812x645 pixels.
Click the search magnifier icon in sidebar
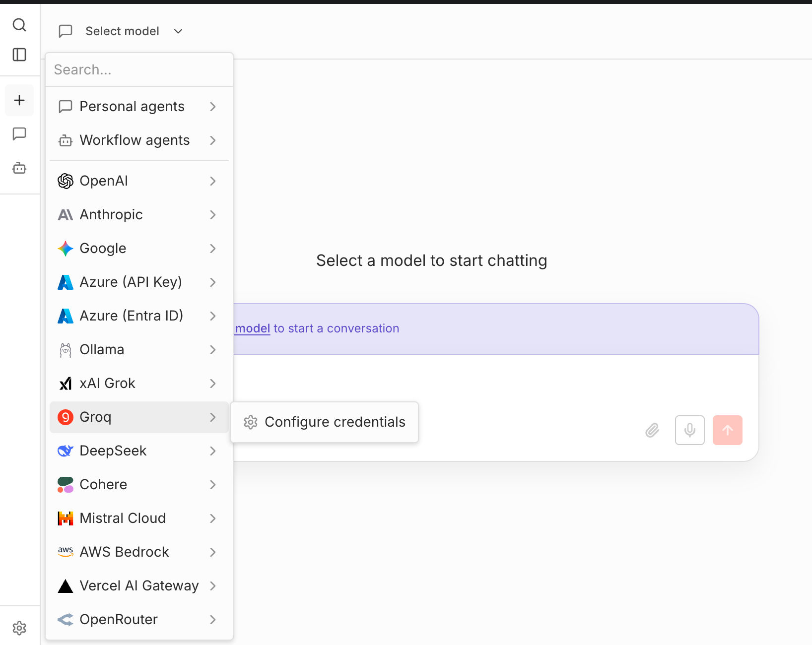19,25
